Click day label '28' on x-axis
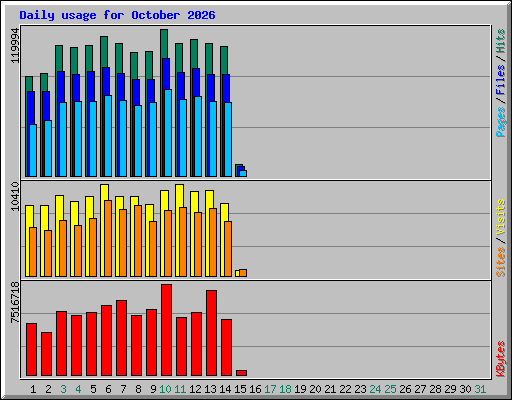 435,389
